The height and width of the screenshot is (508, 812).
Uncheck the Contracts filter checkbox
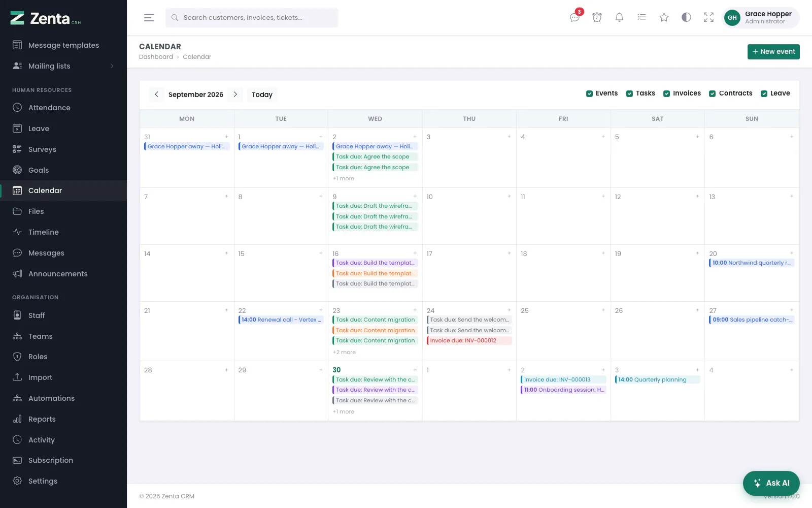click(713, 93)
